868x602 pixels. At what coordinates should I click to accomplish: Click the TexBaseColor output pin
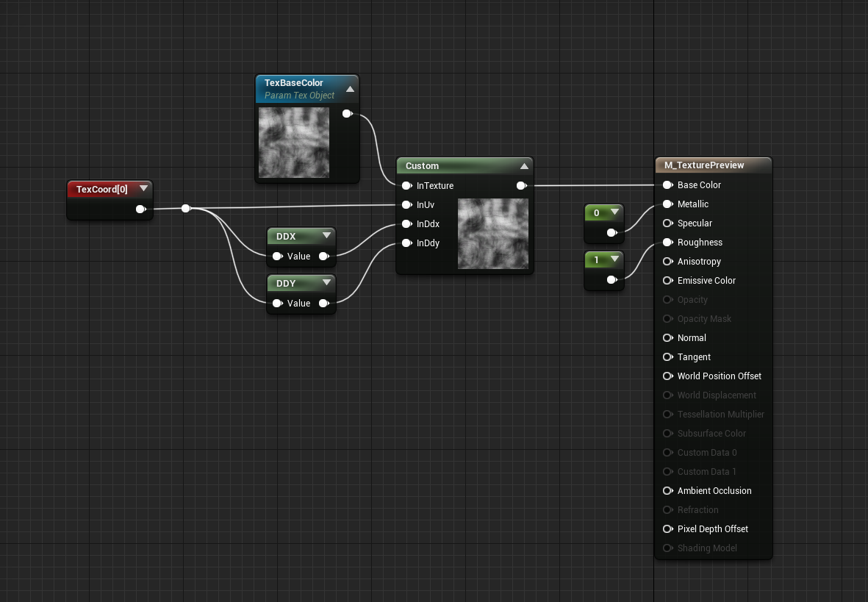click(x=347, y=113)
